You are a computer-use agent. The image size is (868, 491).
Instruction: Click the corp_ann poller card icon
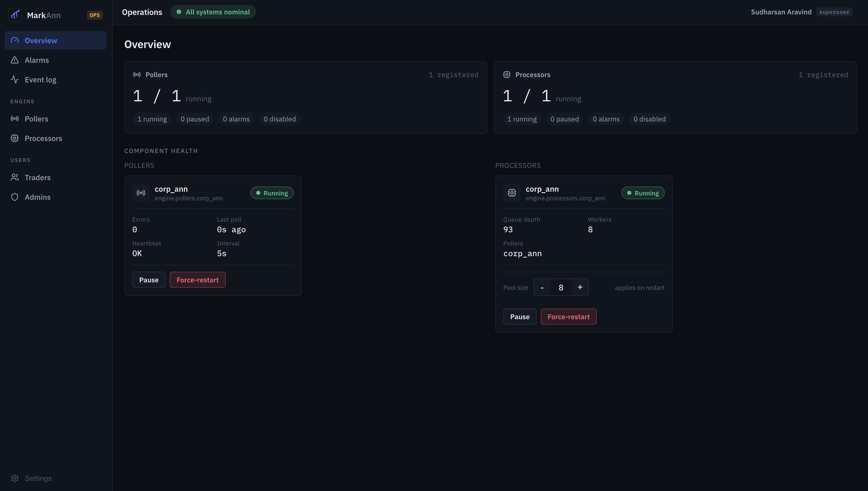click(x=141, y=193)
